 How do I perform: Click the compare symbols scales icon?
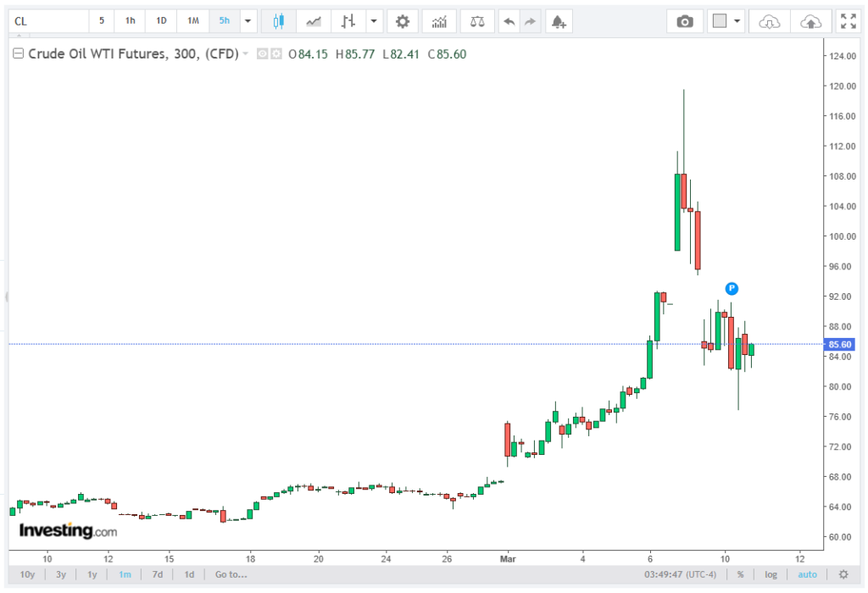478,20
